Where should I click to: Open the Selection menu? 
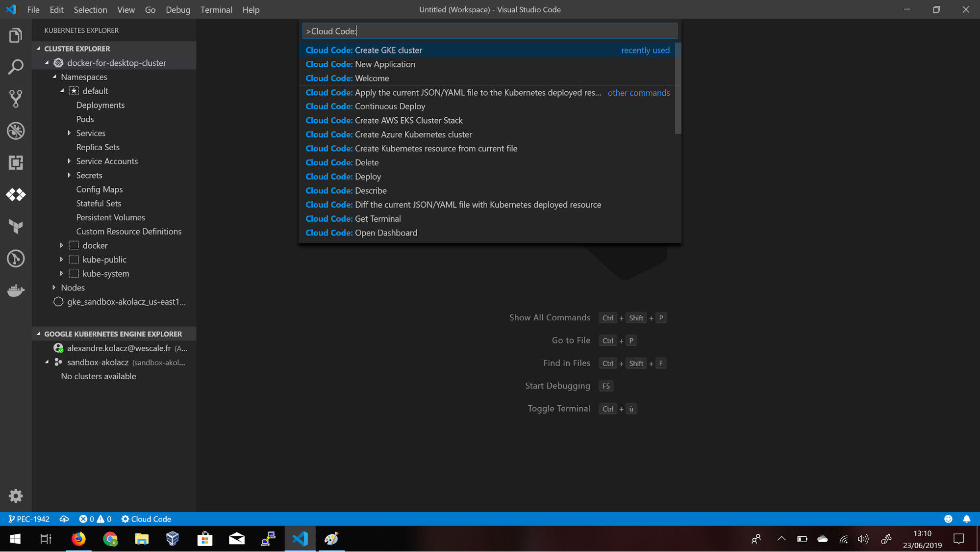[90, 10]
